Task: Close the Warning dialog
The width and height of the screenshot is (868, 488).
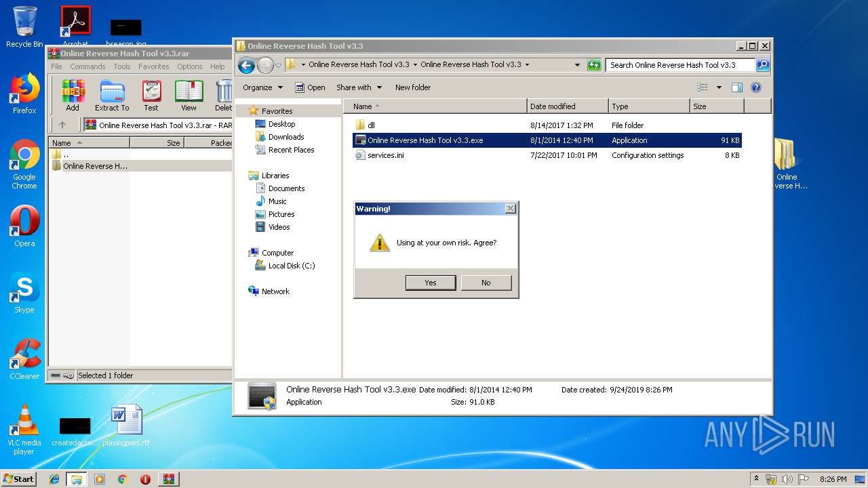Action: [x=511, y=209]
